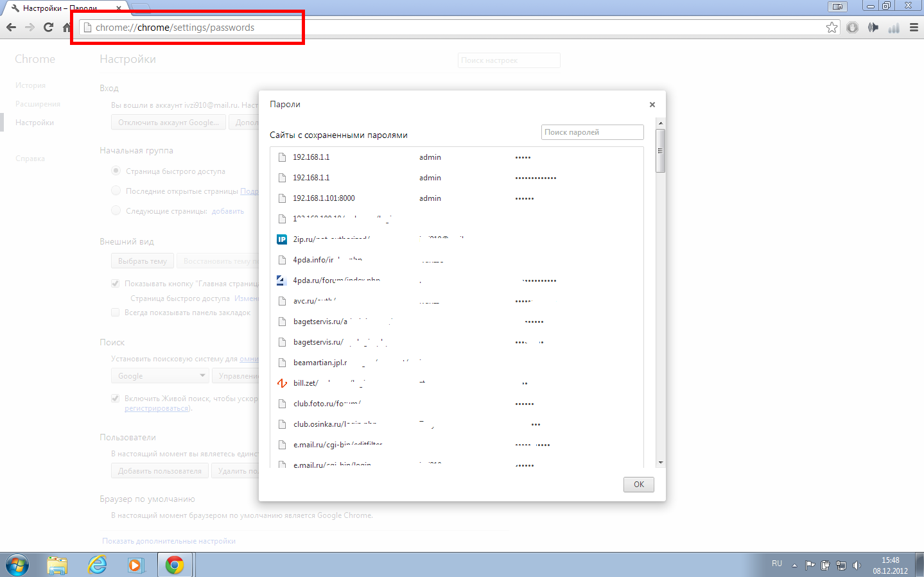Open the Chrome hamburger menu

[914, 28]
